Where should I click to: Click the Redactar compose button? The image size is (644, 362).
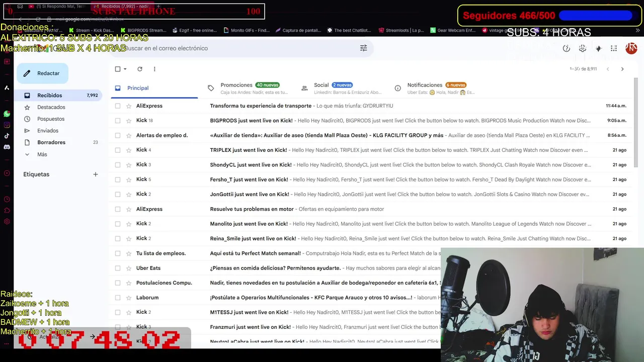[x=42, y=73]
